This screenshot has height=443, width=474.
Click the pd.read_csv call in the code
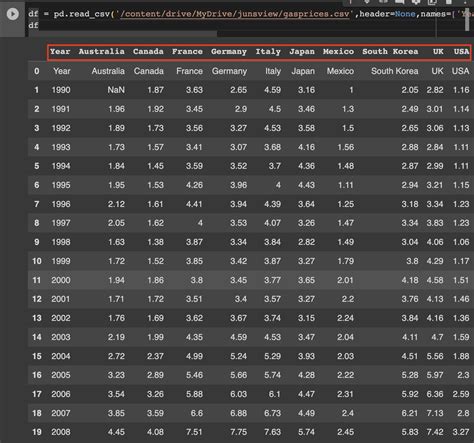pos(81,14)
